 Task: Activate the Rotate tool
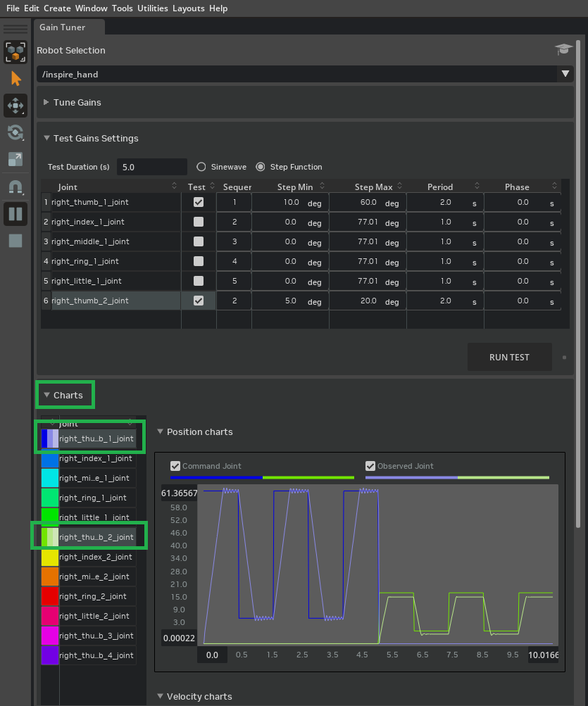(x=15, y=132)
